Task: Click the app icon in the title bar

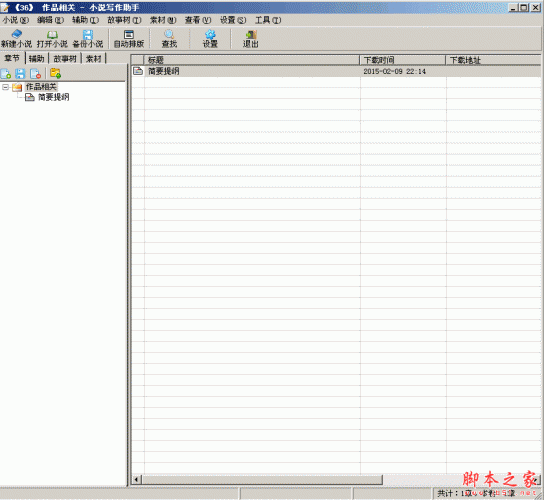Action: click(x=5, y=7)
